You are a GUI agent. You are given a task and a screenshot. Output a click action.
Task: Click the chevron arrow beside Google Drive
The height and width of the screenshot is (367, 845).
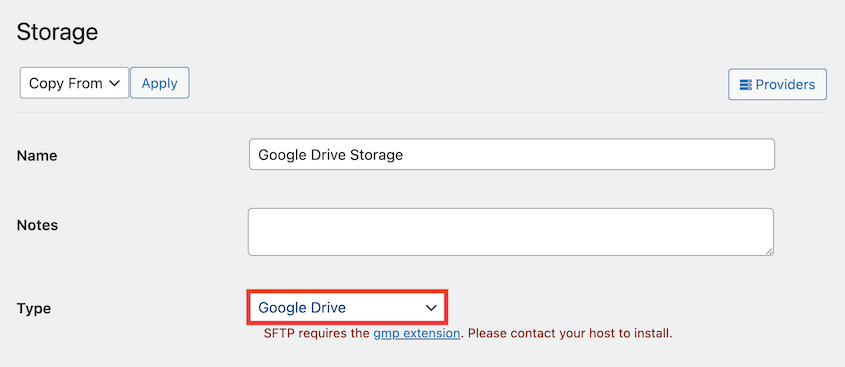tap(431, 308)
